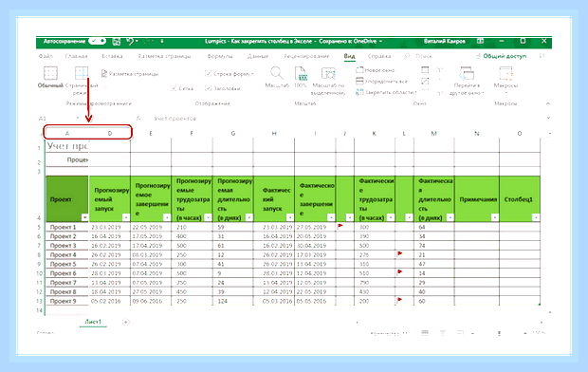Click the red flag in Проект 9 row
This screenshot has height=372, width=588.
coord(399,300)
